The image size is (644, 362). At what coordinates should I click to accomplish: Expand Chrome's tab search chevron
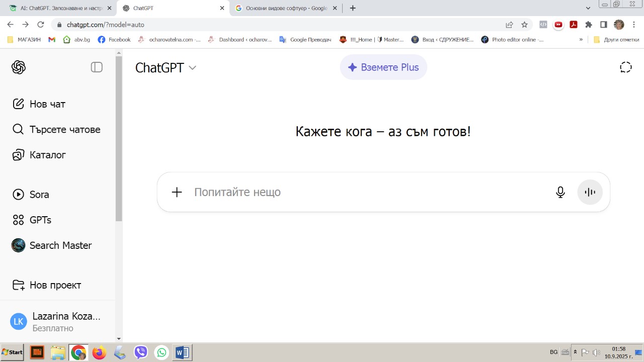(x=588, y=8)
